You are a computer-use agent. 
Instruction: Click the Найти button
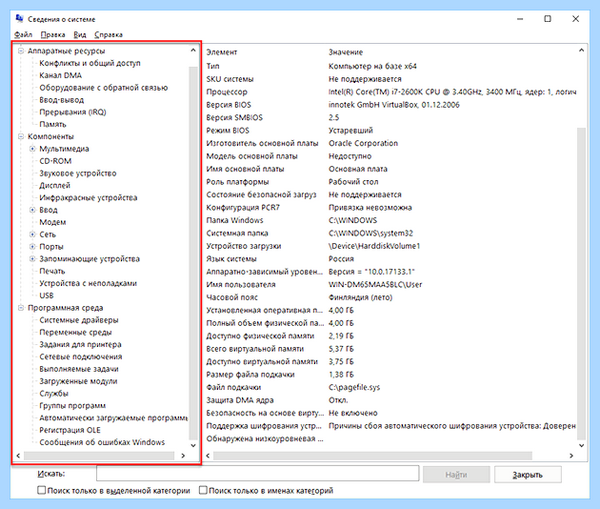(456, 475)
